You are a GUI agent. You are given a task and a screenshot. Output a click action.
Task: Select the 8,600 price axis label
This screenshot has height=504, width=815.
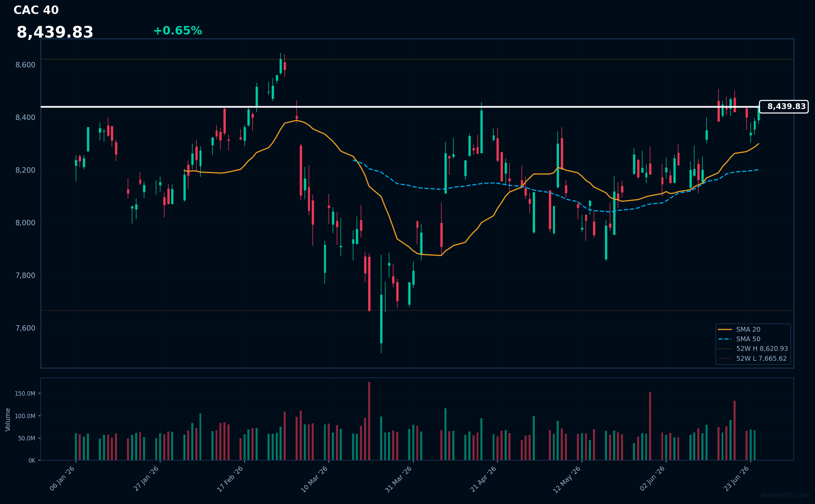(25, 65)
